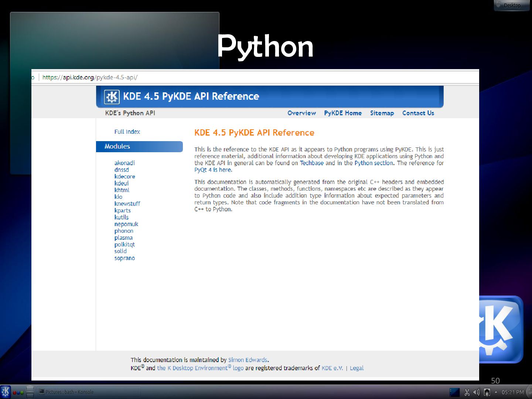Click the Contact Us link
The height and width of the screenshot is (399, 532).
[x=418, y=113]
